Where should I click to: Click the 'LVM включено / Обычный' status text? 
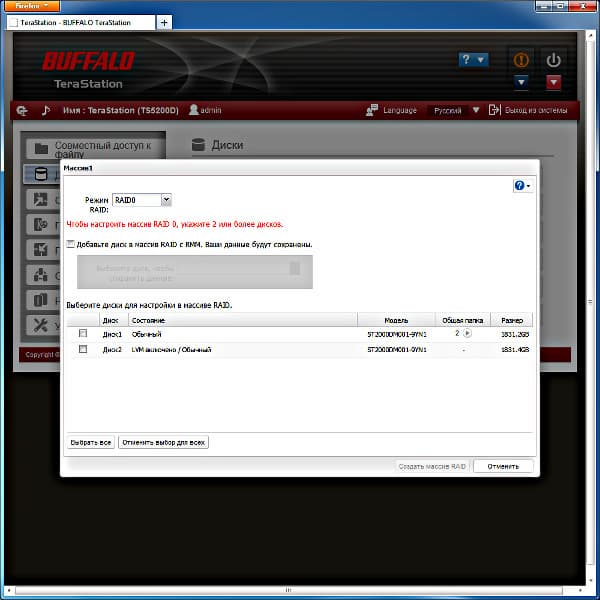(171, 349)
